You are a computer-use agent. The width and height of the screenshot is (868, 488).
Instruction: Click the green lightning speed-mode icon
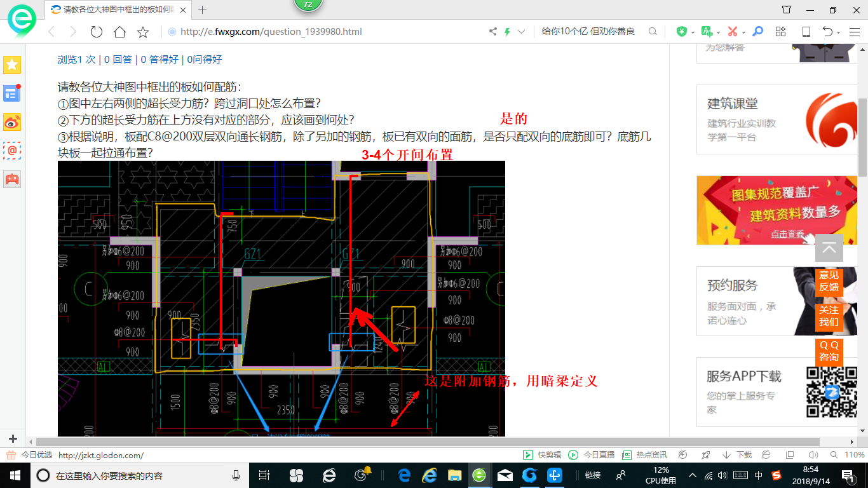pos(507,32)
